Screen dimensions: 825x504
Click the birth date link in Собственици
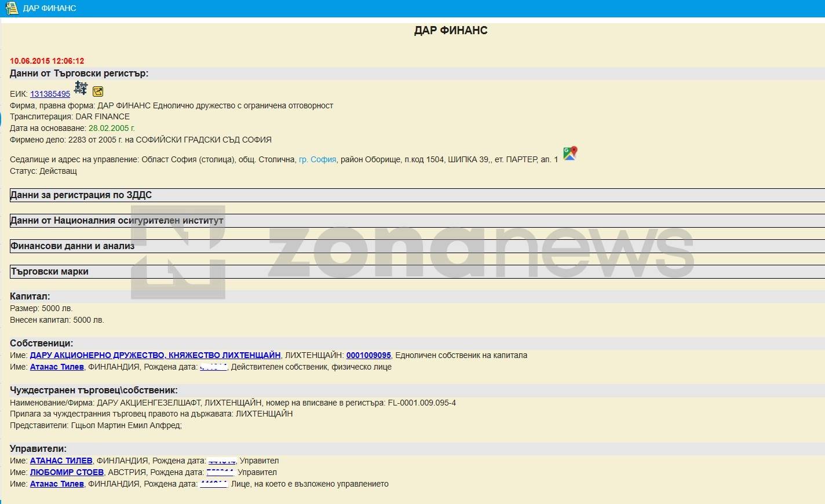click(x=213, y=367)
